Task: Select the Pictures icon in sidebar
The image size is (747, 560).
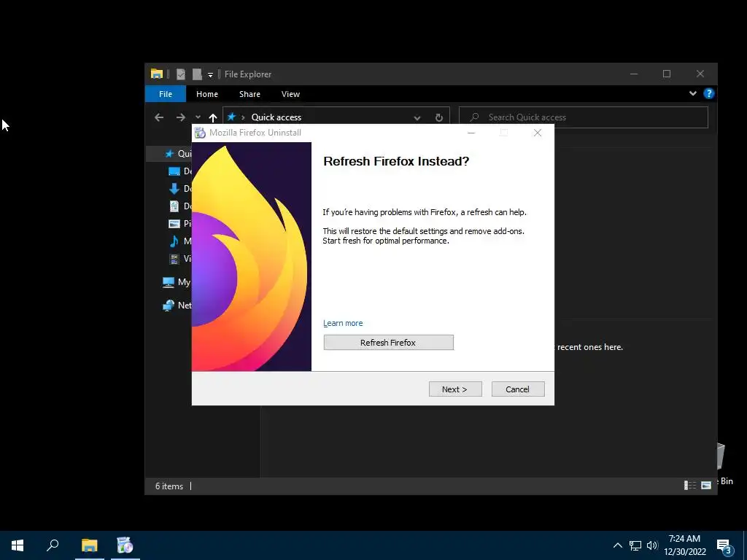Action: tap(174, 223)
